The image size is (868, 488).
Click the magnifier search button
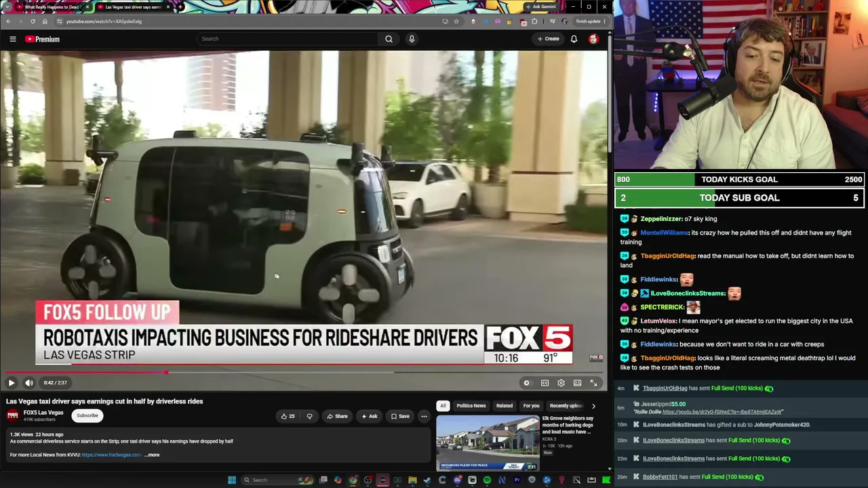[389, 39]
